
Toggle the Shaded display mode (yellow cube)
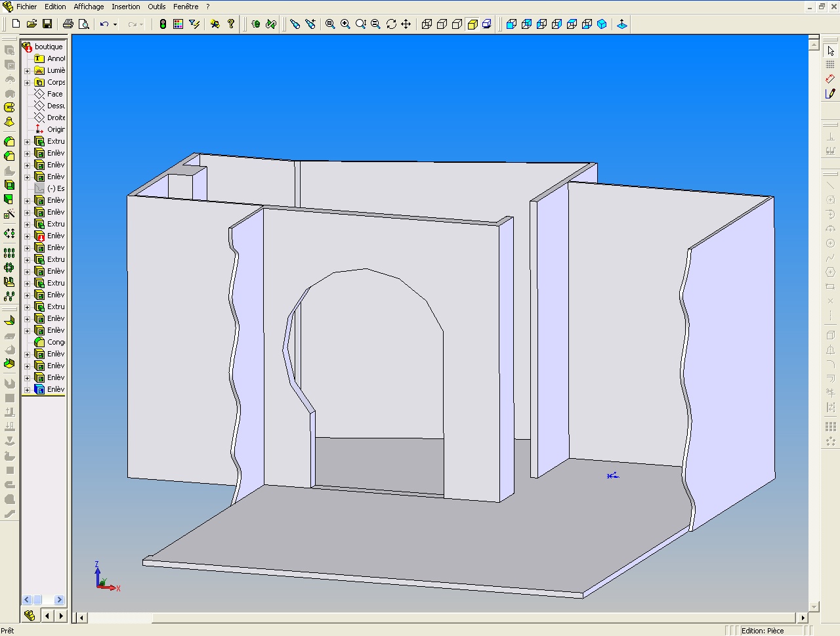[x=472, y=24]
